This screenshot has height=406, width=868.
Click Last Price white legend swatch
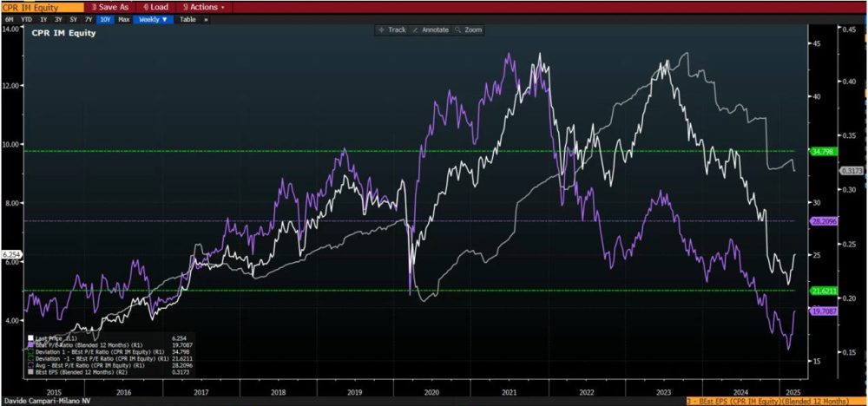30,337
